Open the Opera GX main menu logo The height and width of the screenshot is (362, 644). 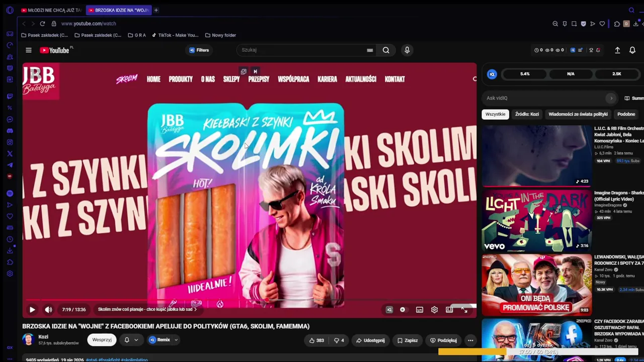(x=10, y=10)
